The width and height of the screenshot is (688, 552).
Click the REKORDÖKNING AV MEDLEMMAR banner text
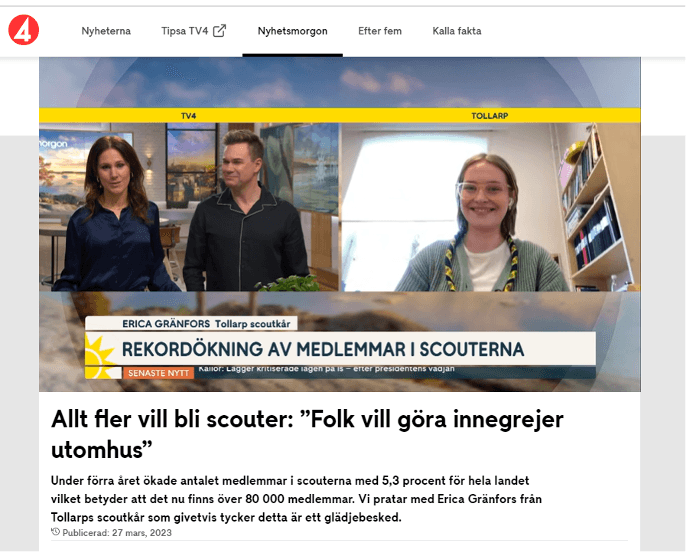(323, 349)
